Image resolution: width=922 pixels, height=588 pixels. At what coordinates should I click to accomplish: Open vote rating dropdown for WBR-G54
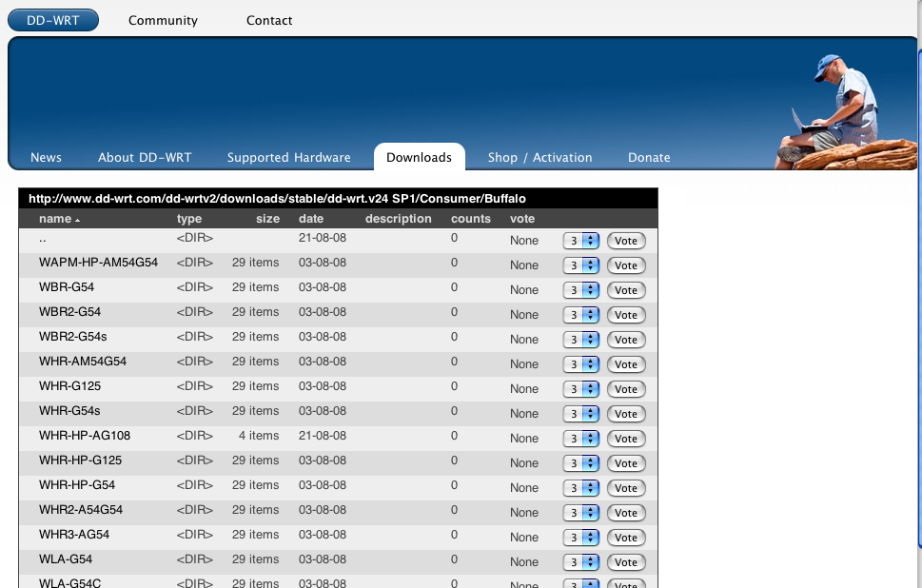(581, 290)
